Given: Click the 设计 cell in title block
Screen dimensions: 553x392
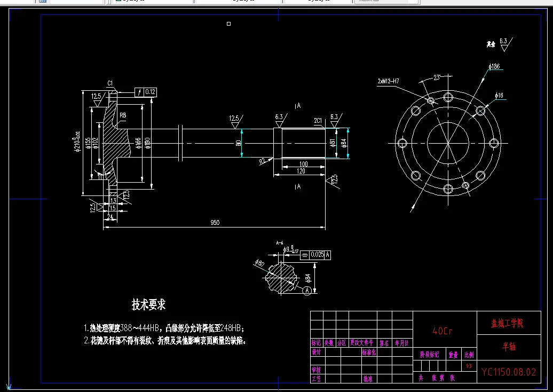Looking at the screenshot, I should coord(317,352).
